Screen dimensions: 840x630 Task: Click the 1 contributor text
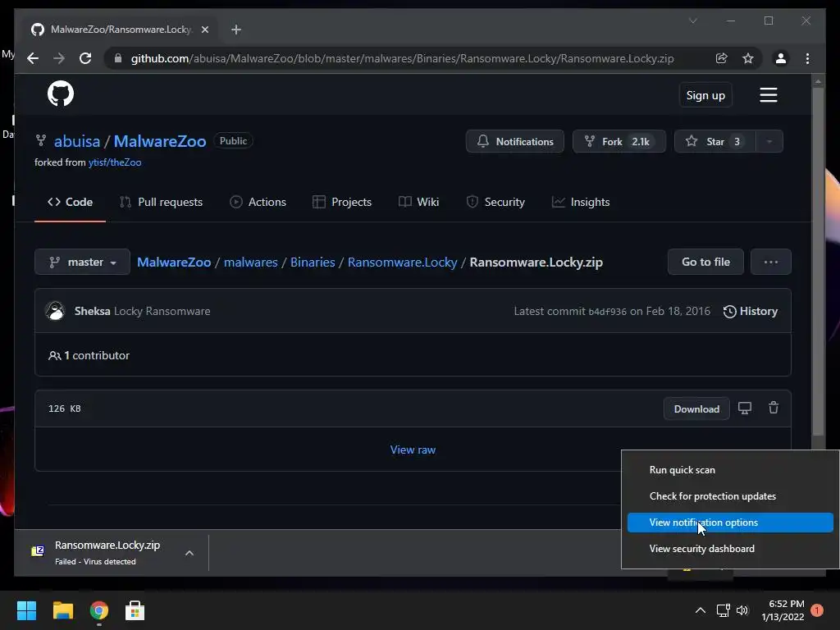click(x=97, y=356)
